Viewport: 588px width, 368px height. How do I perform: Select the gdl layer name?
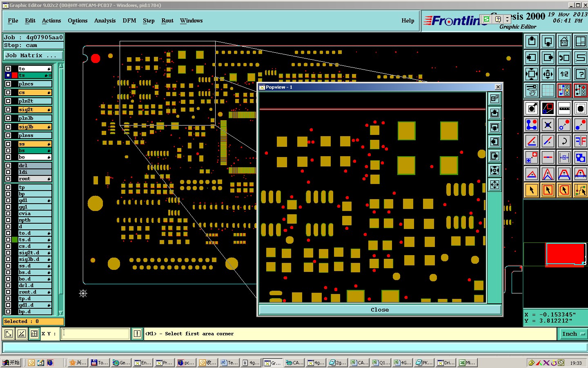tap(35, 200)
